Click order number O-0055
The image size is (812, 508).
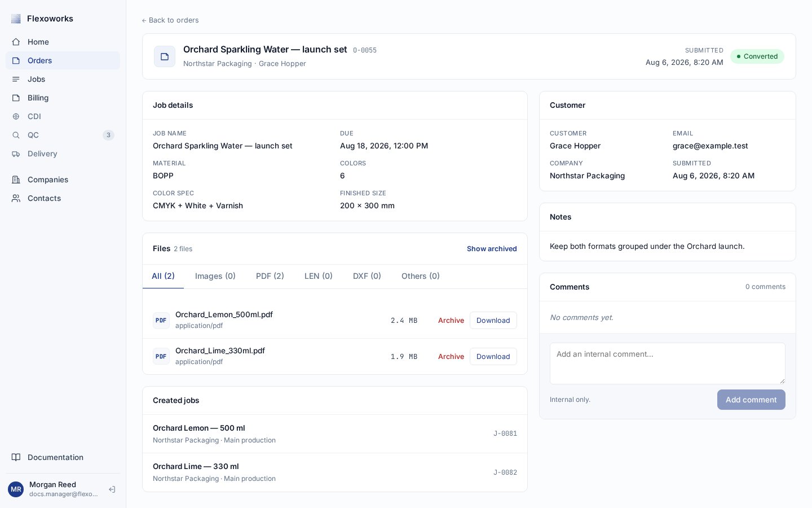[x=365, y=50]
